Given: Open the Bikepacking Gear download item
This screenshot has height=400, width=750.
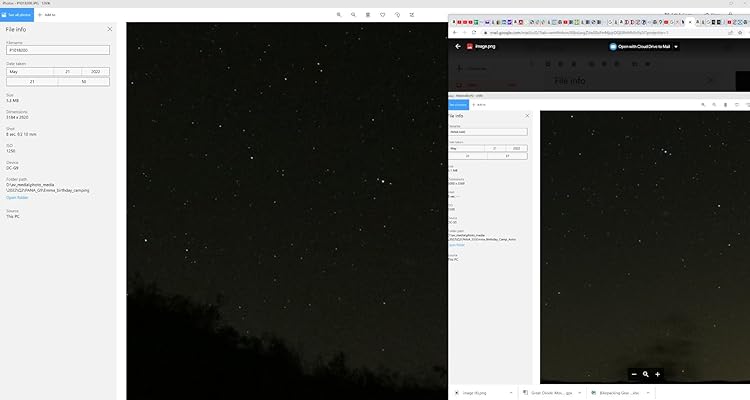Looking at the screenshot, I should [620, 393].
